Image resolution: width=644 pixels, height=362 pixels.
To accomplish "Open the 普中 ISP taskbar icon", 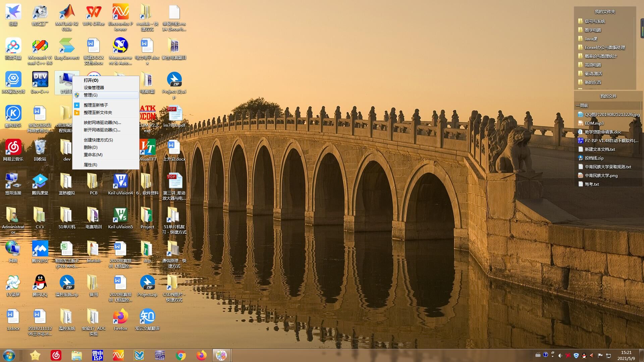I will tap(97, 355).
